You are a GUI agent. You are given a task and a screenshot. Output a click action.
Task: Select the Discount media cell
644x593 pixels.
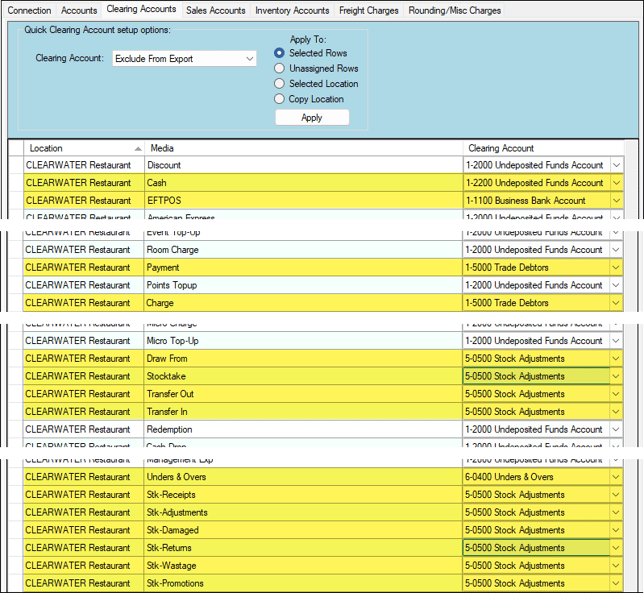[x=303, y=165]
